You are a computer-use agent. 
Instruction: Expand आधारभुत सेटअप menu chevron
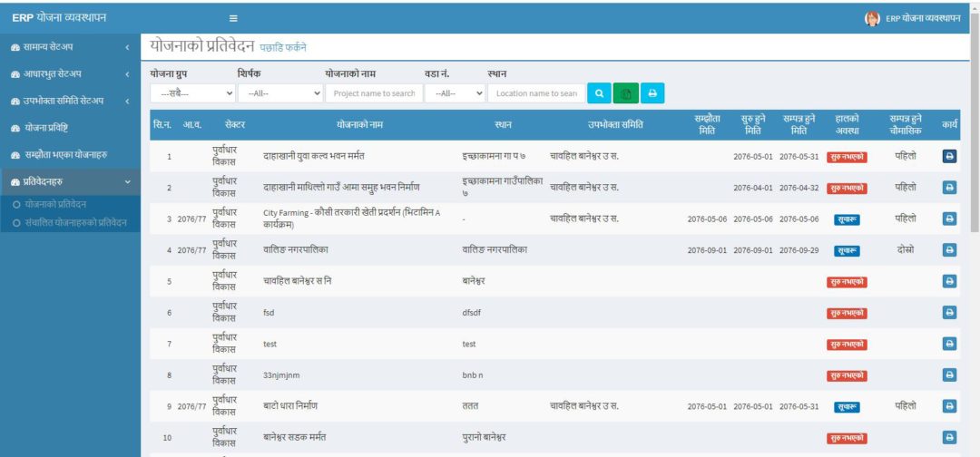click(x=127, y=74)
